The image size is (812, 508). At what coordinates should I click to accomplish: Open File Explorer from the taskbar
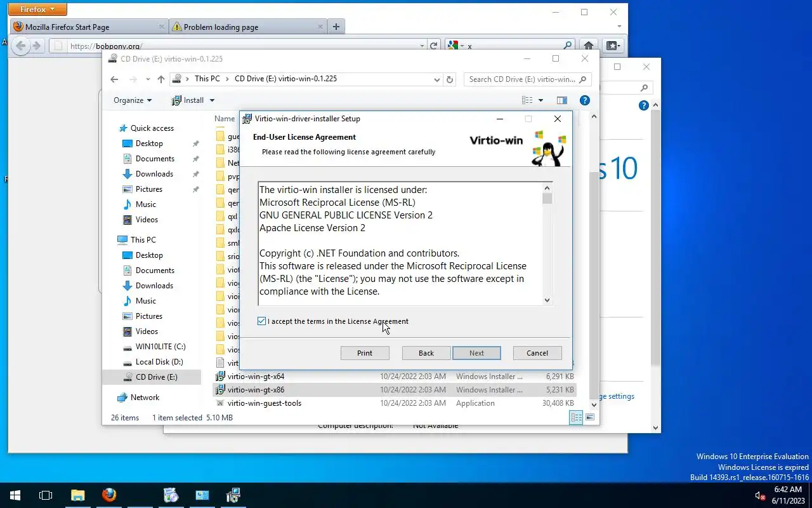click(77, 495)
